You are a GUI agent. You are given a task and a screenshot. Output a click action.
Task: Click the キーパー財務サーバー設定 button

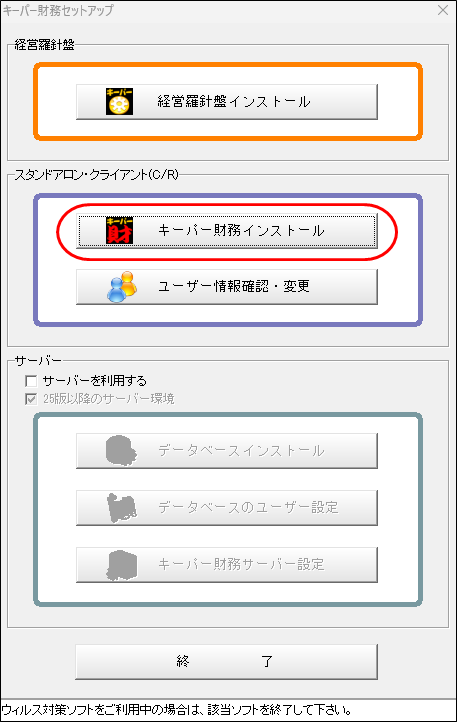click(x=227, y=565)
